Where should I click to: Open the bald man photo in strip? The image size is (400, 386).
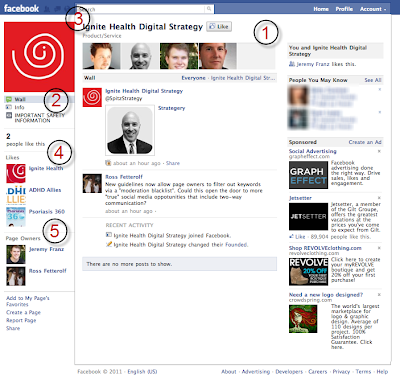[x=140, y=56]
